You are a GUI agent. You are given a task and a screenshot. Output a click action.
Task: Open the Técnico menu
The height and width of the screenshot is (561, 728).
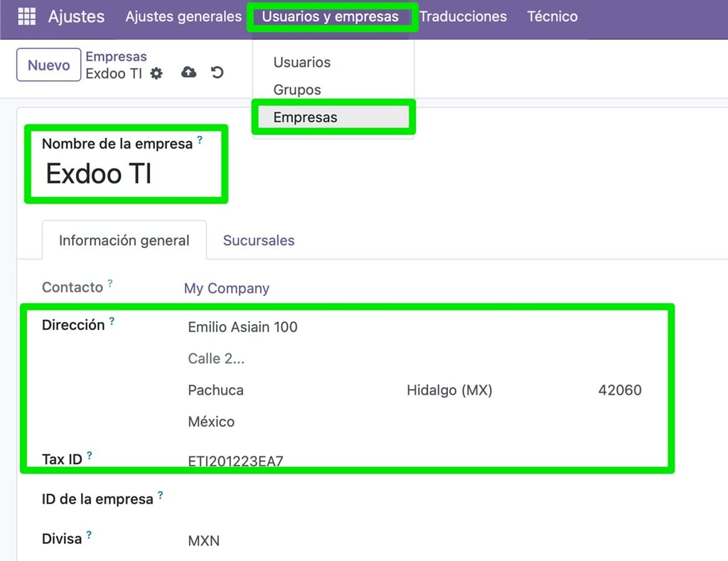(552, 17)
